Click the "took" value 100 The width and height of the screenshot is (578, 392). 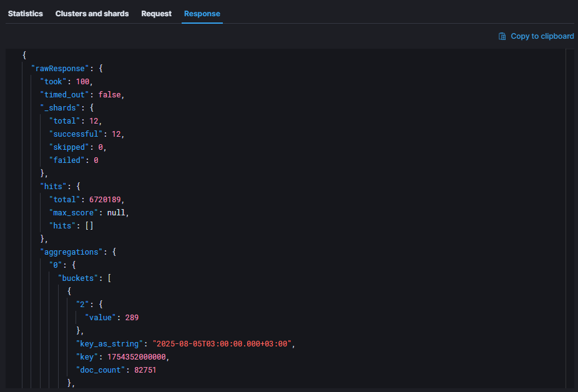point(82,82)
